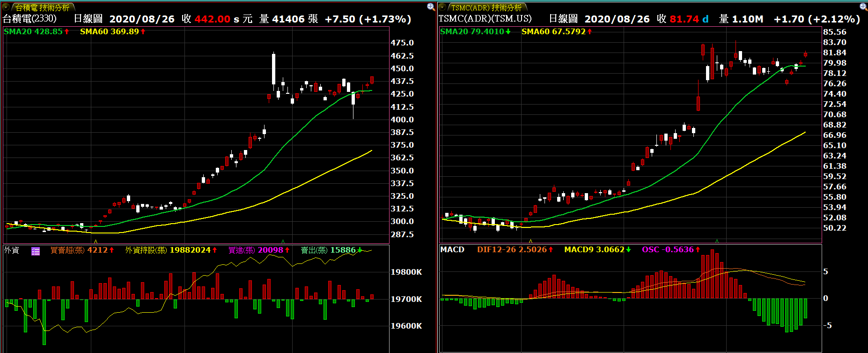Viewport: 868px width, 353px height.
Task: Click the 台積電(2330) stock name
Action: point(30,19)
